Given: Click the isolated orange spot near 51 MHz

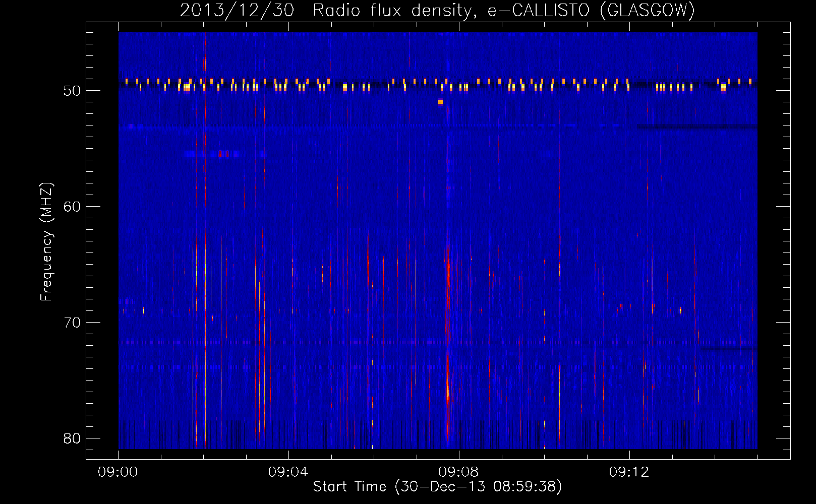Looking at the screenshot, I should [440, 102].
